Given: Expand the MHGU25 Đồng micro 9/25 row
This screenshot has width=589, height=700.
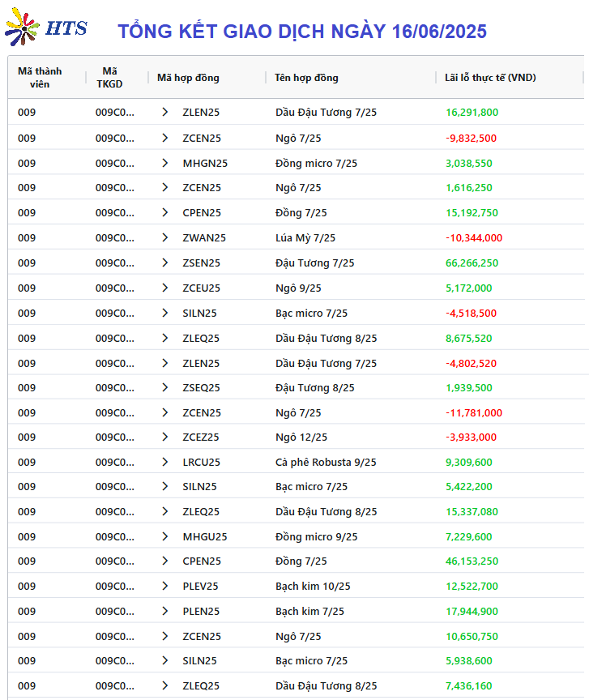Looking at the screenshot, I should click(x=164, y=536).
